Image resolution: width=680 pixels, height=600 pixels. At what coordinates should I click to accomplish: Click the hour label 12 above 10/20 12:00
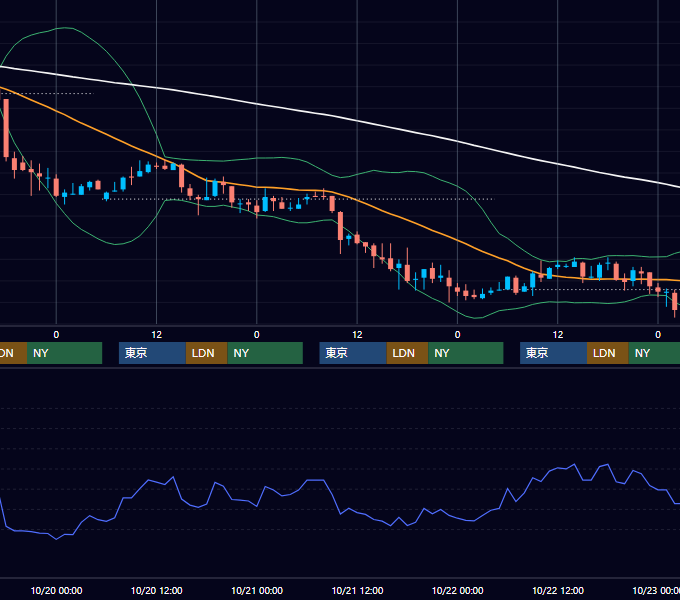pyautogui.click(x=157, y=335)
